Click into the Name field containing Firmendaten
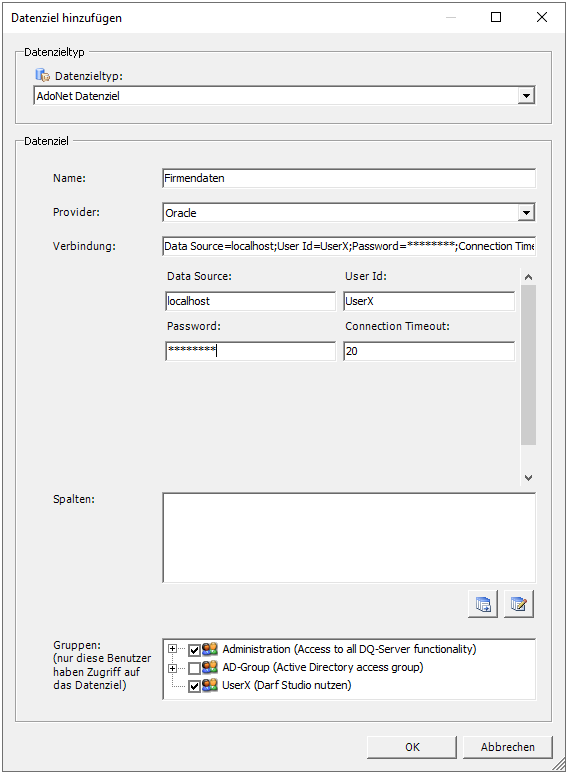Viewport: 569px width, 775px height. [x=349, y=178]
